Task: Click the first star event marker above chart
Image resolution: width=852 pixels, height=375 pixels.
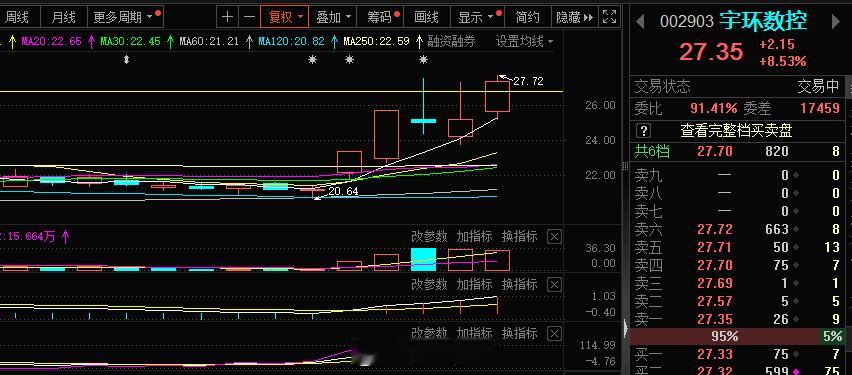Action: pyautogui.click(x=312, y=60)
